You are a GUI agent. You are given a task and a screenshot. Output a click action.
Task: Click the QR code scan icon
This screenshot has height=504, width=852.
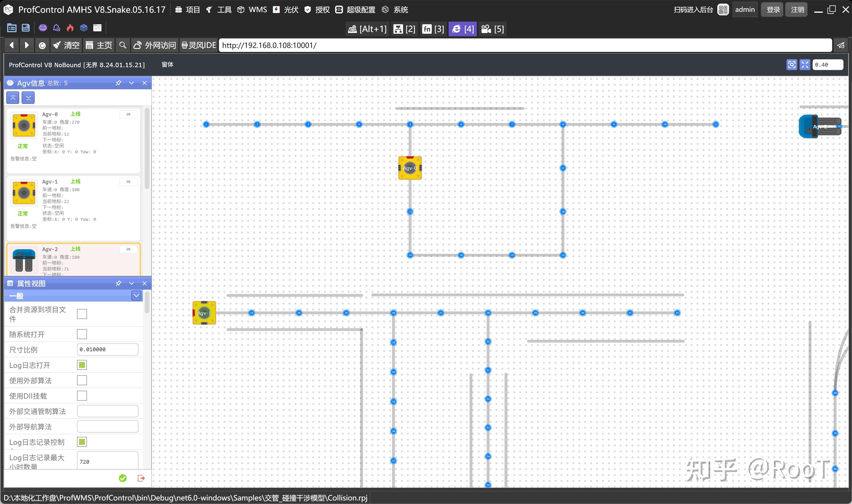point(723,9)
